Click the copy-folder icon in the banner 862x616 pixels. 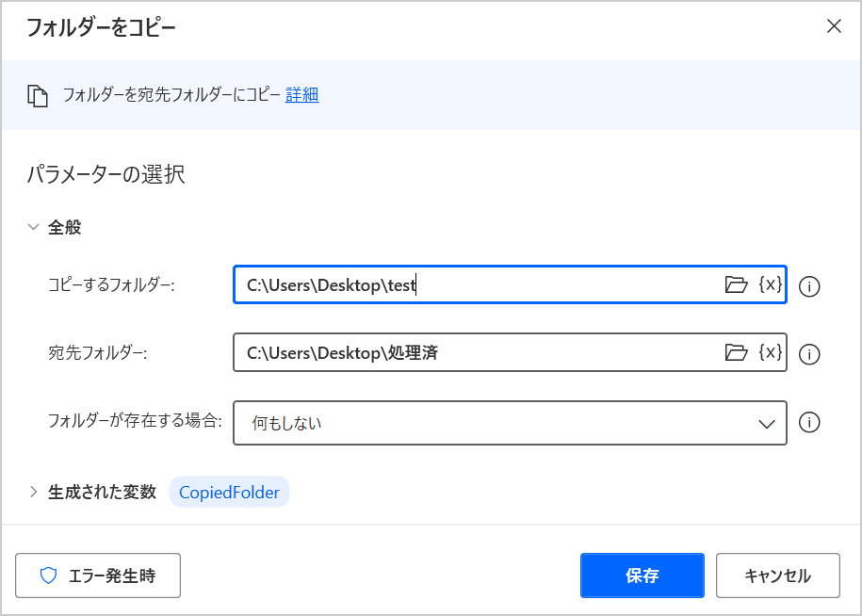pyautogui.click(x=38, y=95)
